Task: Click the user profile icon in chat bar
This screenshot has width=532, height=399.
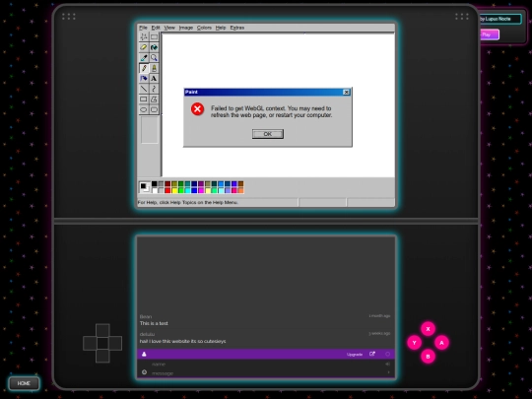Action: pos(144,355)
